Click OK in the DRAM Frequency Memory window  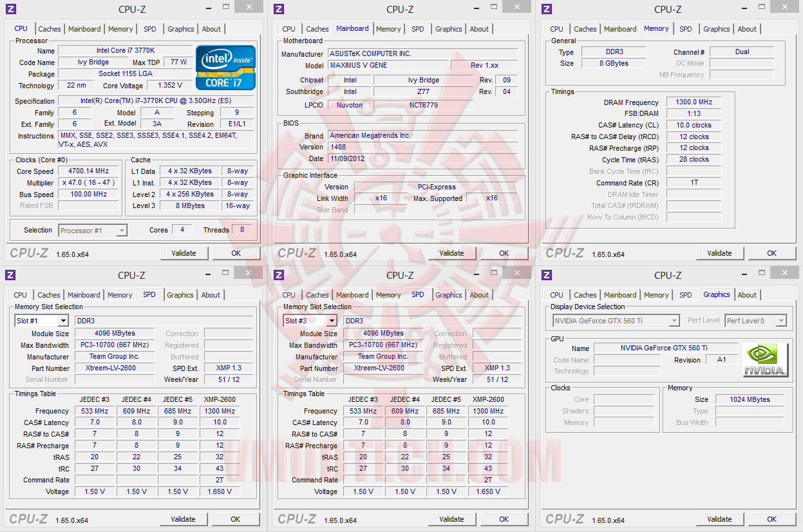[x=772, y=253]
